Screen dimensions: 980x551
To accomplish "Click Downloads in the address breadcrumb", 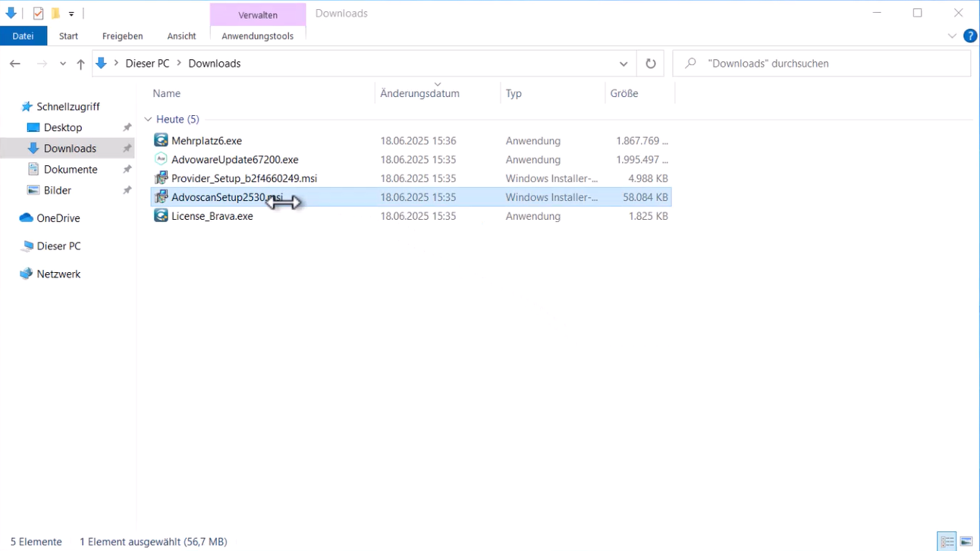I will pos(215,64).
